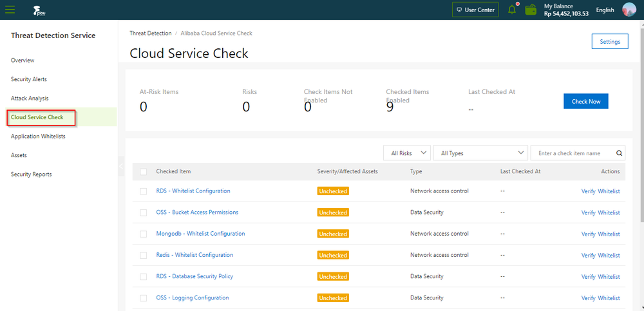Image resolution: width=644 pixels, height=311 pixels.
Task: Click Verify for Mongodb - Whitelist Configuration
Action: point(588,234)
